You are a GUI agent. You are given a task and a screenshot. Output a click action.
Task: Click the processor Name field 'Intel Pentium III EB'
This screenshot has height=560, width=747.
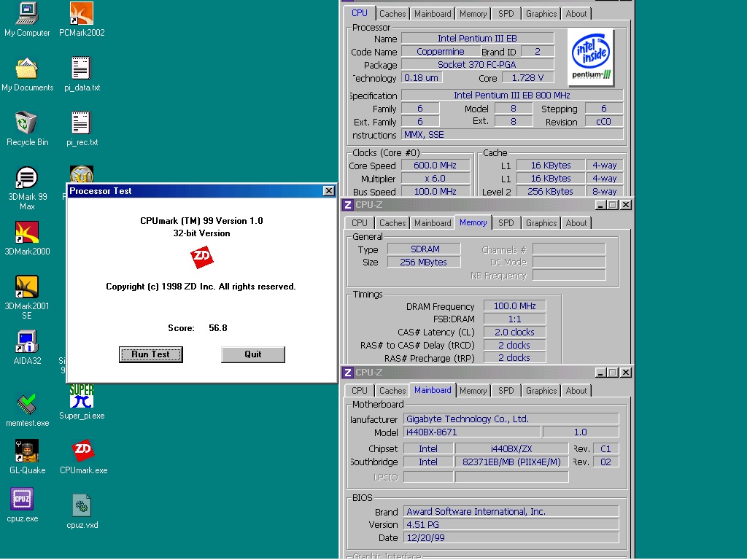tap(477, 38)
